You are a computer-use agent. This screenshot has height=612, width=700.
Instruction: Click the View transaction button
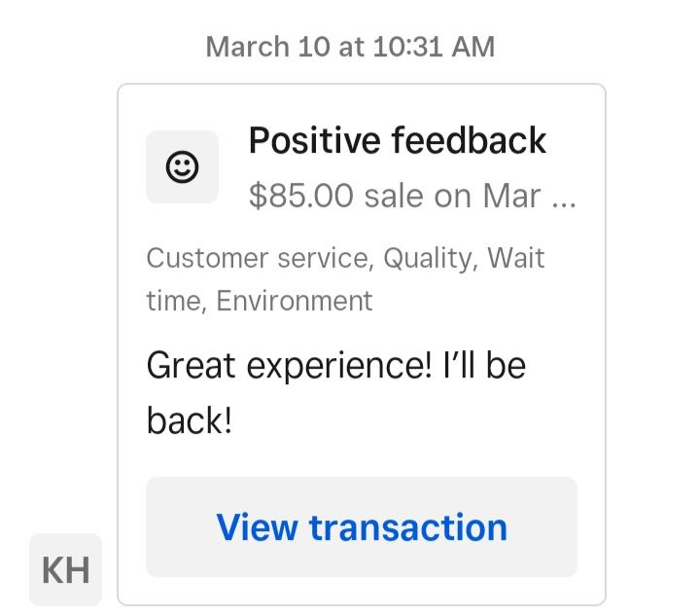[x=362, y=527]
